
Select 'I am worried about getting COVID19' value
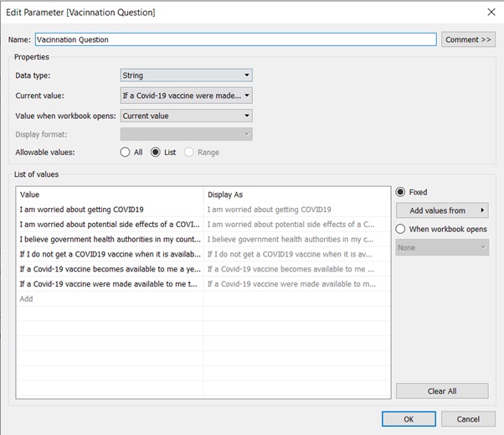tap(109, 210)
